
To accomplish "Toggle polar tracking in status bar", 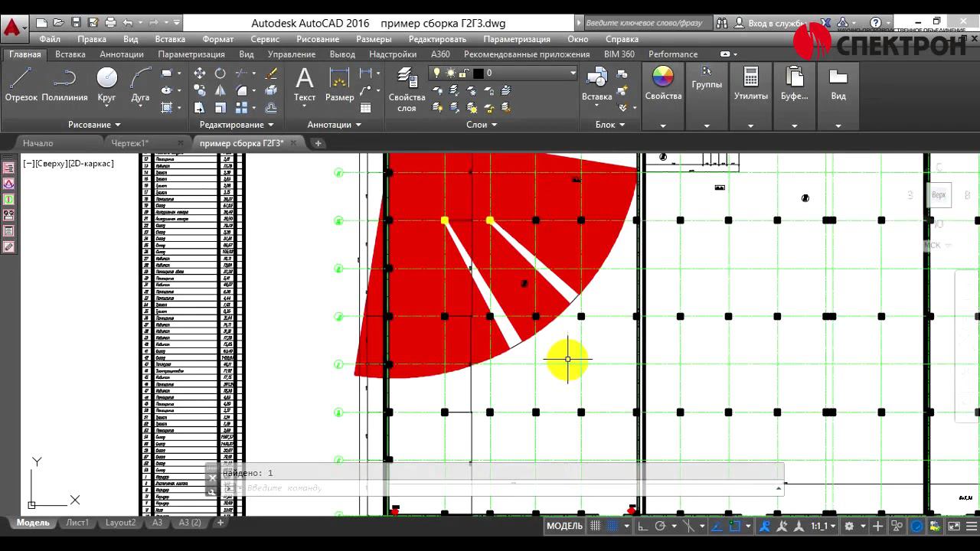I will (660, 526).
